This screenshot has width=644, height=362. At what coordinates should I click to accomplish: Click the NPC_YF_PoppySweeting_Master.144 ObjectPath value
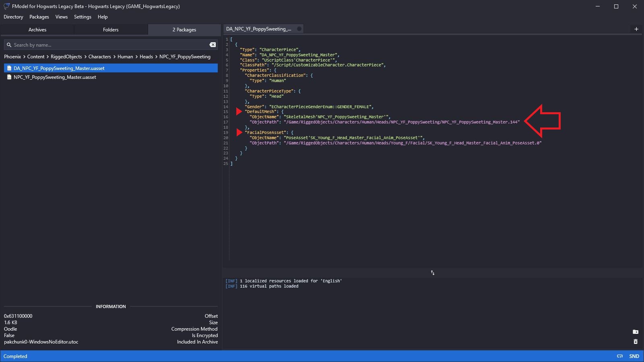point(402,122)
